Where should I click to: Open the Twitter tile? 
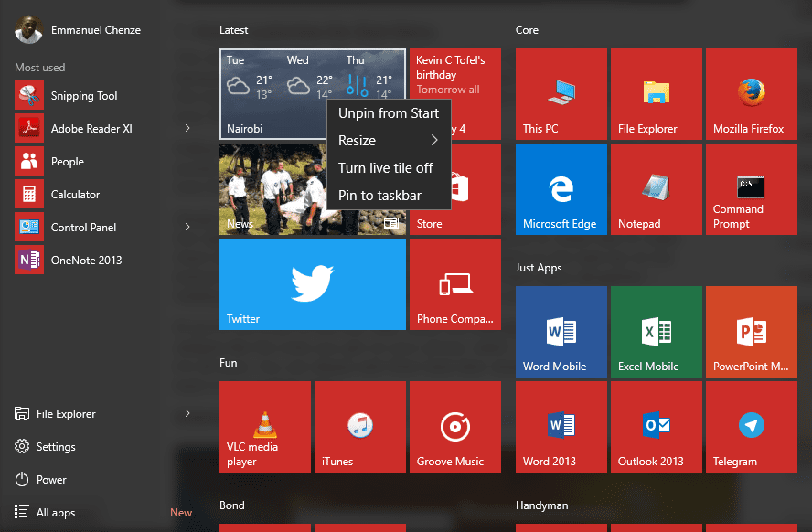(x=313, y=284)
